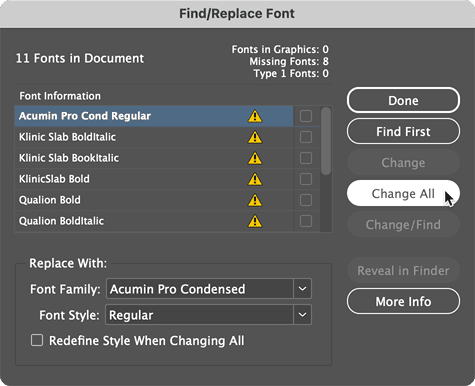Tick the checkbox in the Qualion BoldItalic row
The width and height of the screenshot is (475, 386).
pyautogui.click(x=306, y=221)
